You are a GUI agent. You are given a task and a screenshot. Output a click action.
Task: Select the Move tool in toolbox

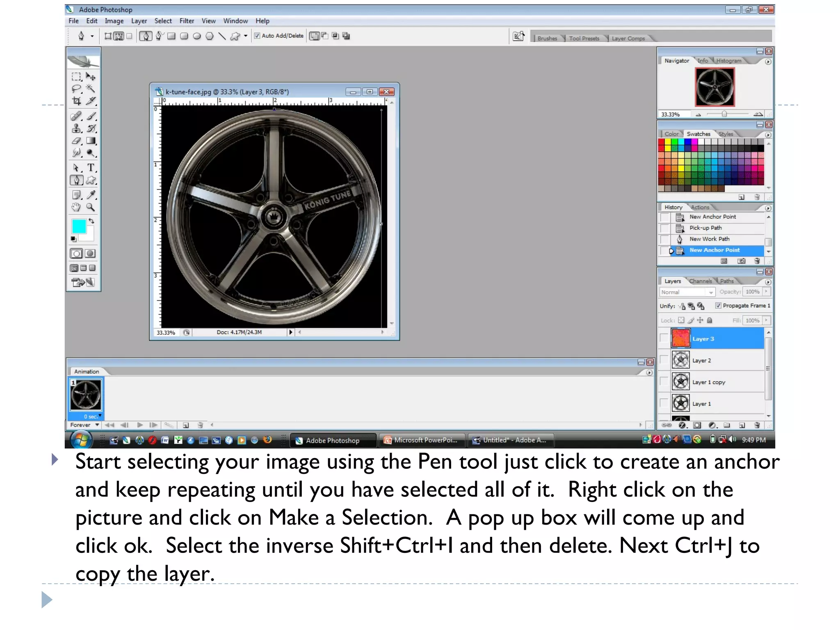(91, 77)
